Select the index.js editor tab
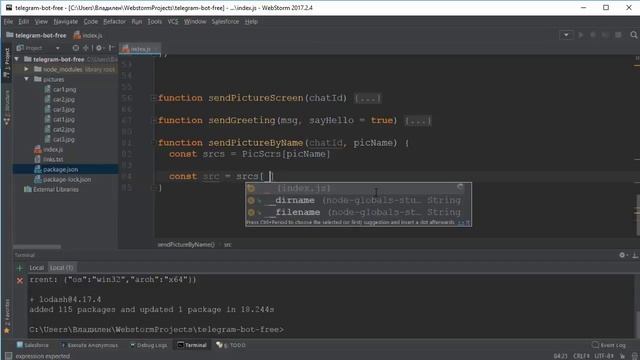This screenshot has height=360, width=640. click(140, 49)
